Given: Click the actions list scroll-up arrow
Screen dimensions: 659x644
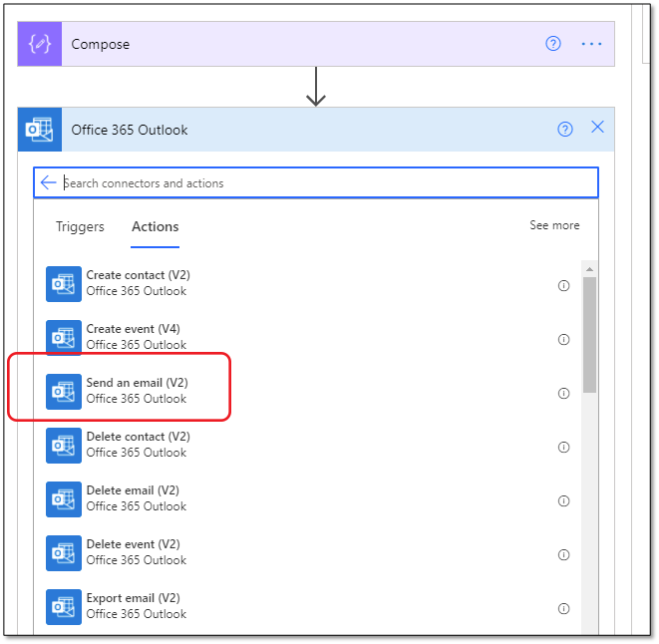Looking at the screenshot, I should tap(589, 269).
